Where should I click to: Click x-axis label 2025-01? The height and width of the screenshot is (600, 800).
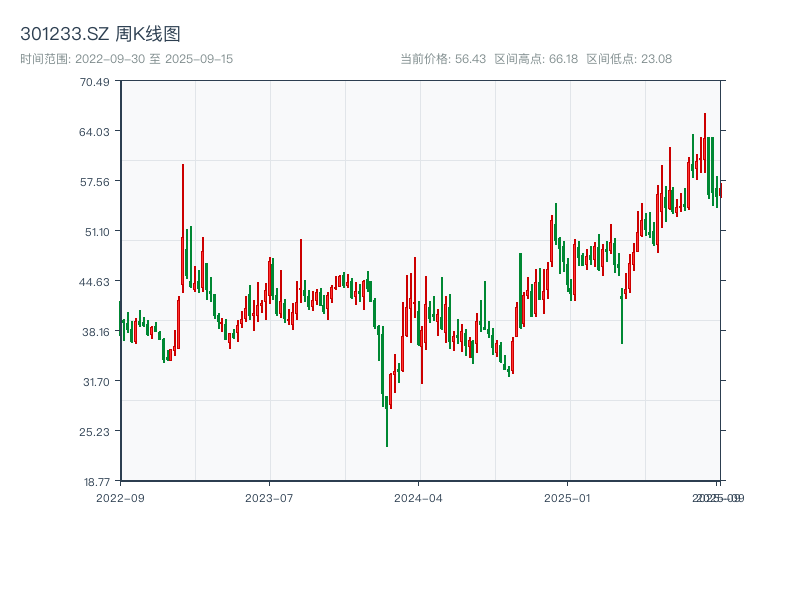pos(567,498)
